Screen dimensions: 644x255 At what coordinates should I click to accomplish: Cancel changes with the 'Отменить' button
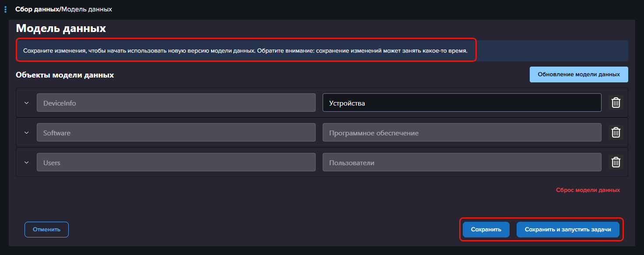click(46, 230)
